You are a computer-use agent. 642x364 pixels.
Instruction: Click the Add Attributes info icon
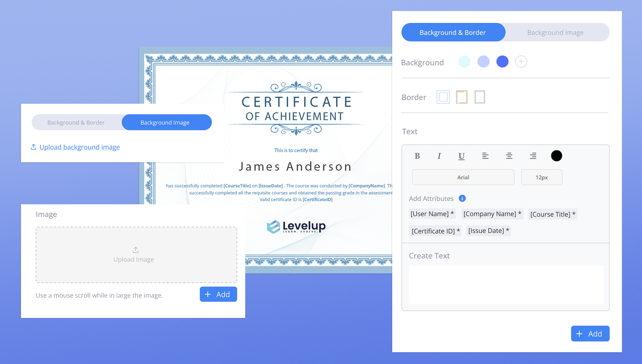click(462, 198)
